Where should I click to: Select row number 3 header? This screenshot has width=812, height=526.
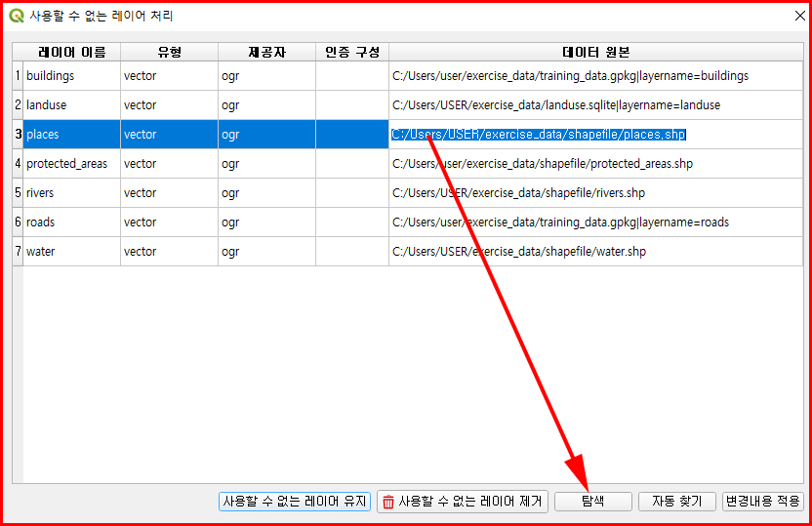[x=18, y=134]
